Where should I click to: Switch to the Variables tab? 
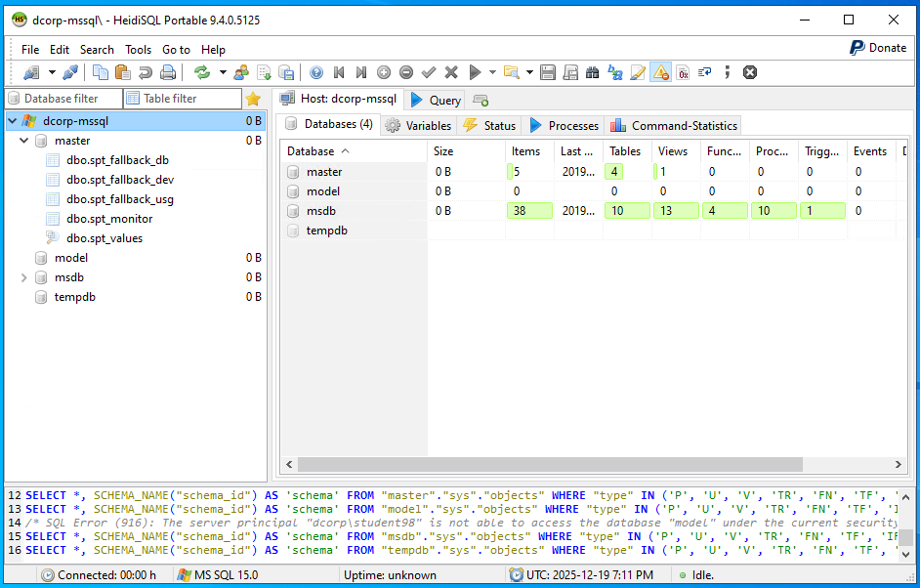418,125
